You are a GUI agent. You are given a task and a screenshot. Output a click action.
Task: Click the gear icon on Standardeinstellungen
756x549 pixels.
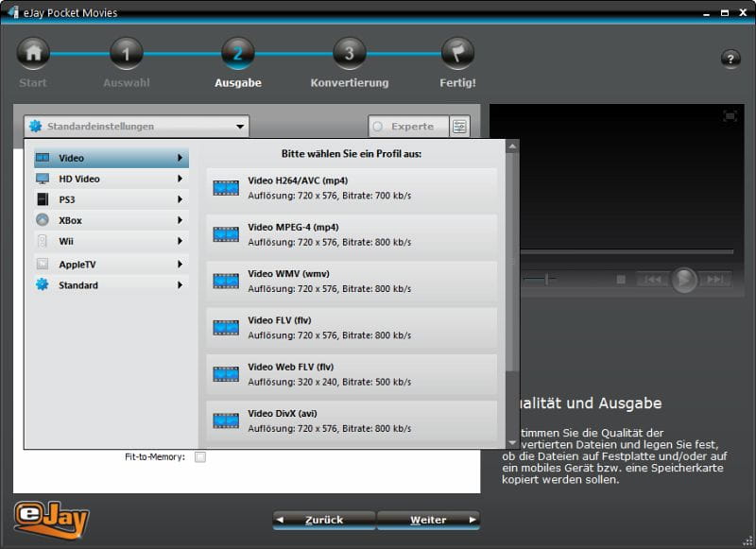(x=37, y=125)
